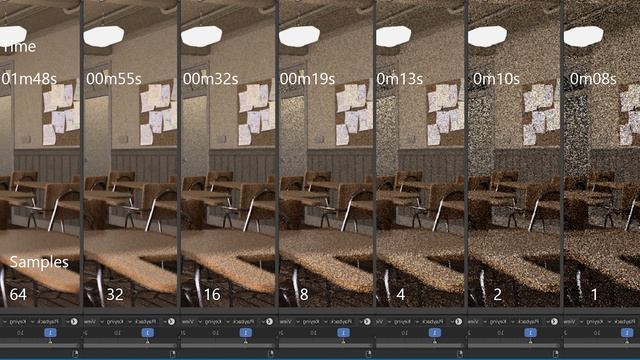Viewport: 640px width, 360px height.
Task: Click the timeline scrollbar under the 16-sample render
Action: pos(228,346)
